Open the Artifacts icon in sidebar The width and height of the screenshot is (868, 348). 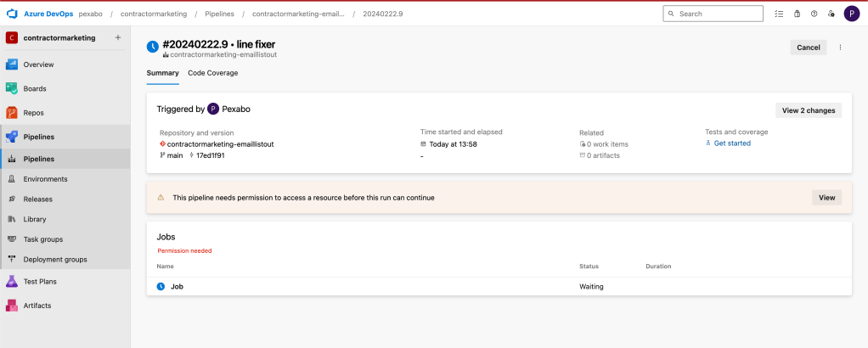[x=12, y=306]
